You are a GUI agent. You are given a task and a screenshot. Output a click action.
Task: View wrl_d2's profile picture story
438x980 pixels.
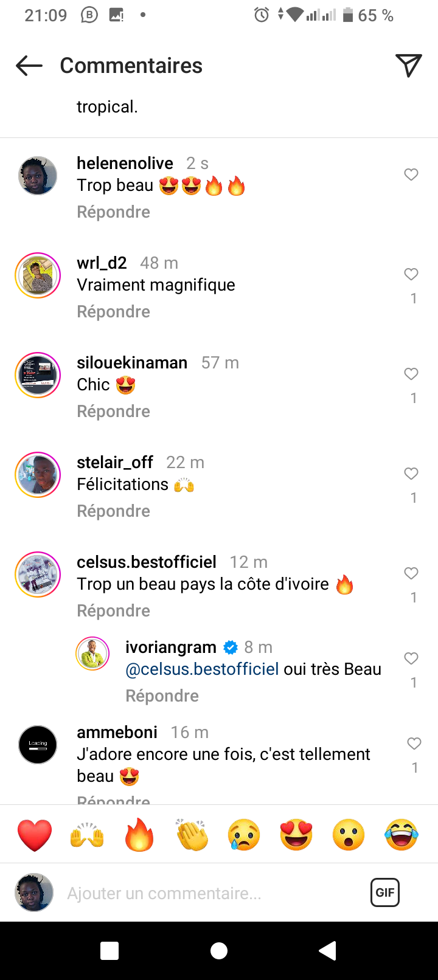click(38, 275)
